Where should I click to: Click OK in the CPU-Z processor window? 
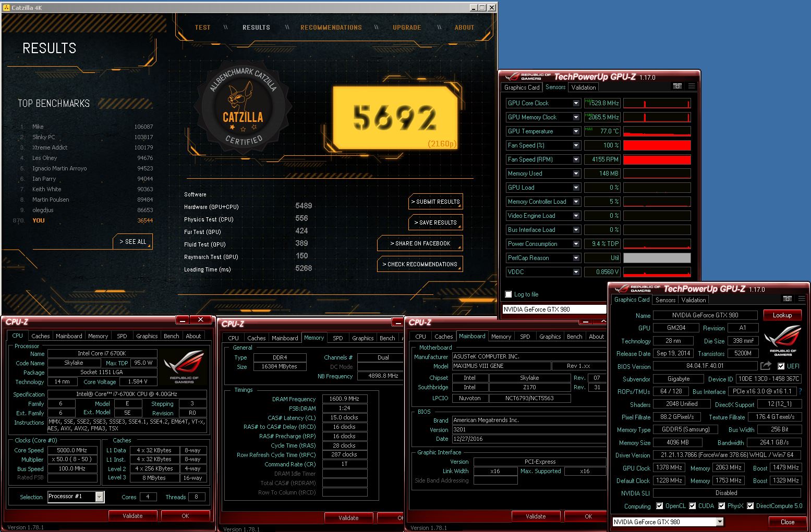[185, 516]
